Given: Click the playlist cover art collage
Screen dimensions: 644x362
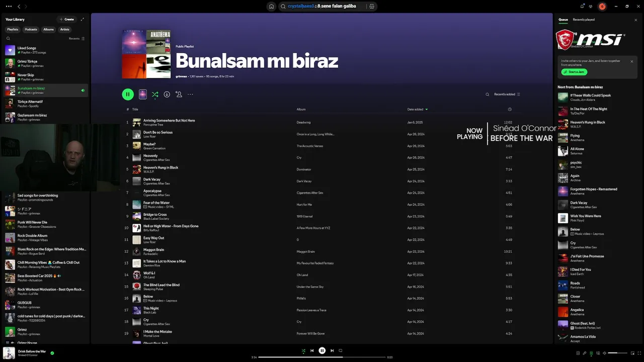Looking at the screenshot, I should pos(146,54).
